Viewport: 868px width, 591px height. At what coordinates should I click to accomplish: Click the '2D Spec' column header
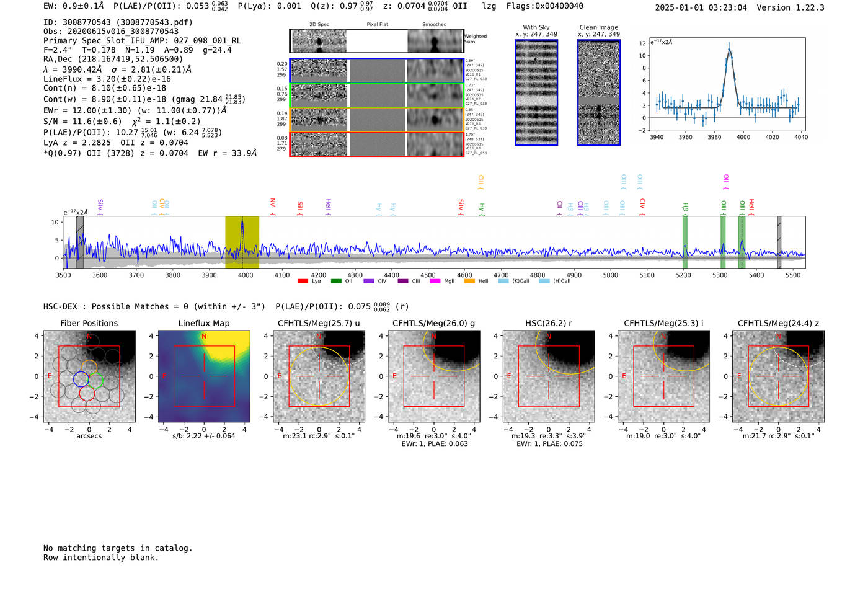[319, 24]
